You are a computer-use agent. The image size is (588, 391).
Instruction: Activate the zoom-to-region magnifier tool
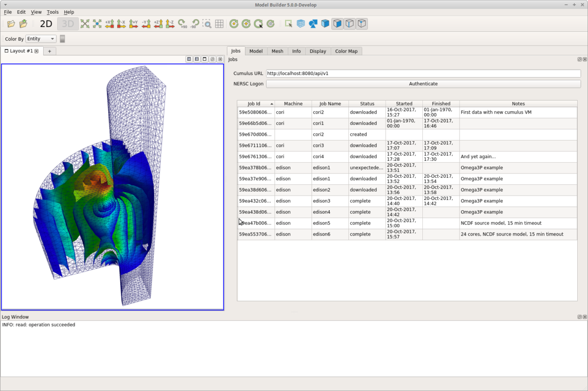point(208,24)
